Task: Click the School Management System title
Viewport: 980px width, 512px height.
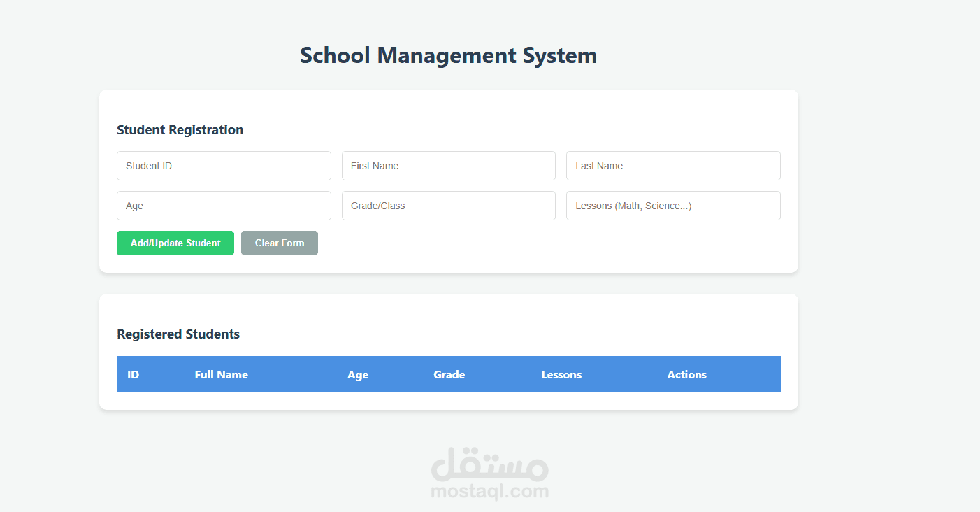Action: coord(448,55)
